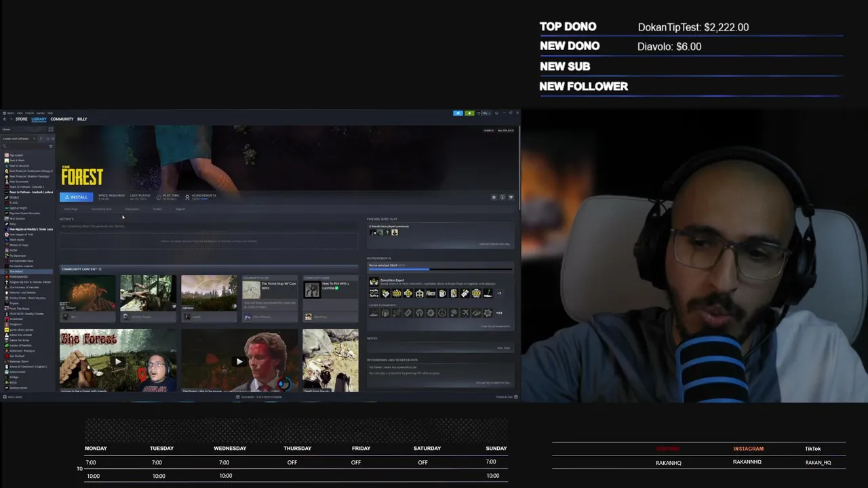This screenshot has height=488, width=868.
Task: Switch to the LIBRARY tab
Action: click(39, 119)
